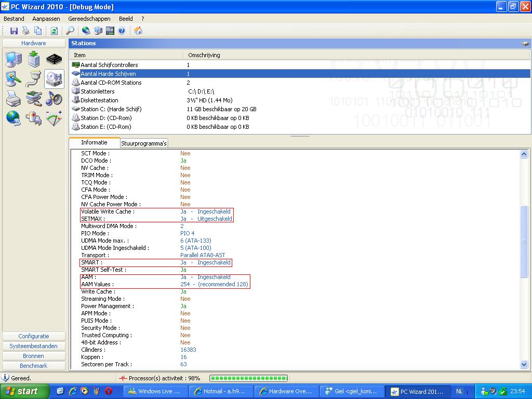Click the SMART Self-Test label
This screenshot has width=532, height=399.
tap(104, 270)
